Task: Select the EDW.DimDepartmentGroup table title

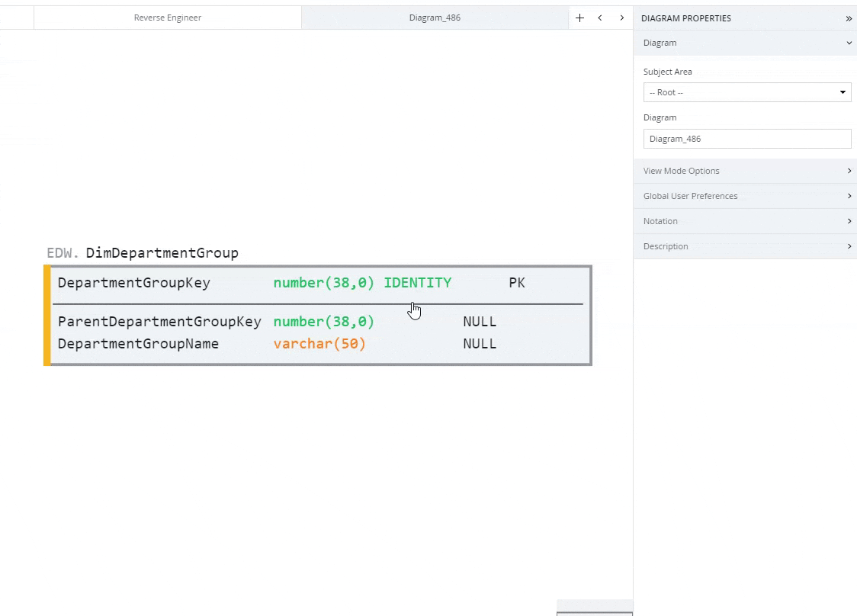Action: click(143, 252)
